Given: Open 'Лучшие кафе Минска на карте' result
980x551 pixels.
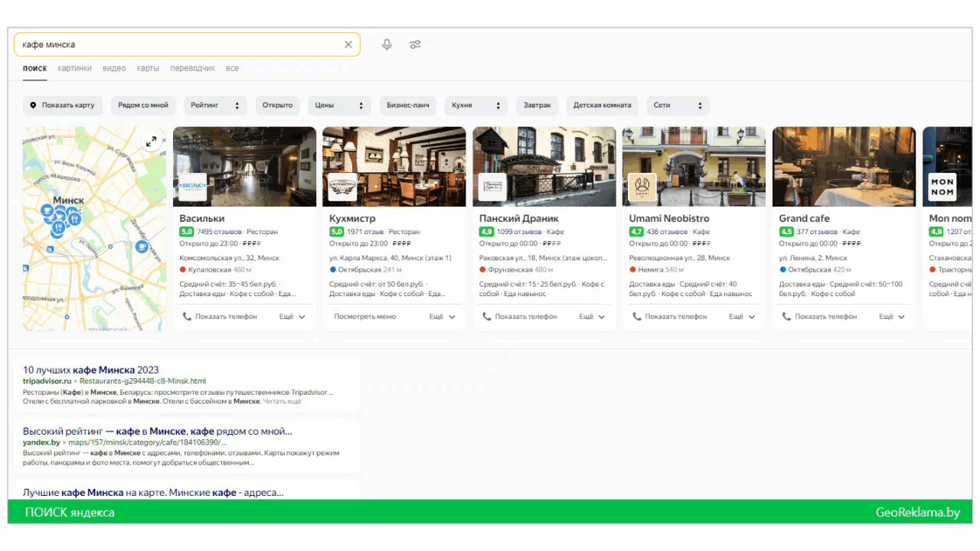Looking at the screenshot, I should (x=153, y=493).
